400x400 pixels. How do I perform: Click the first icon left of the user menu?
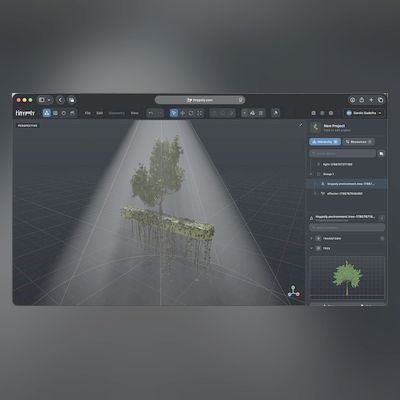tap(313, 113)
